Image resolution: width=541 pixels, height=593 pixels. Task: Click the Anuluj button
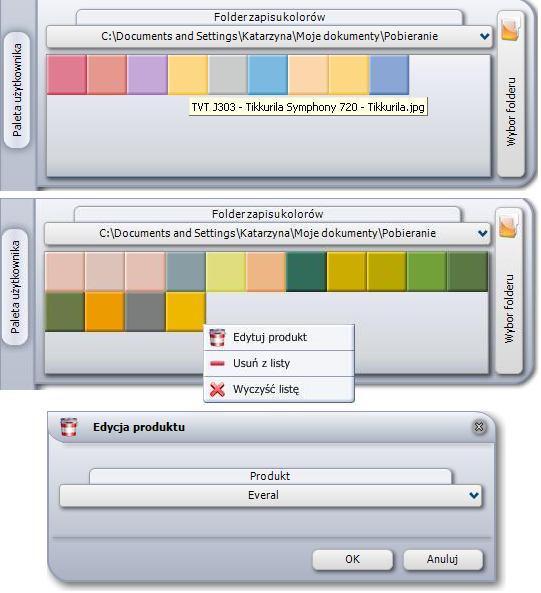coord(442,559)
